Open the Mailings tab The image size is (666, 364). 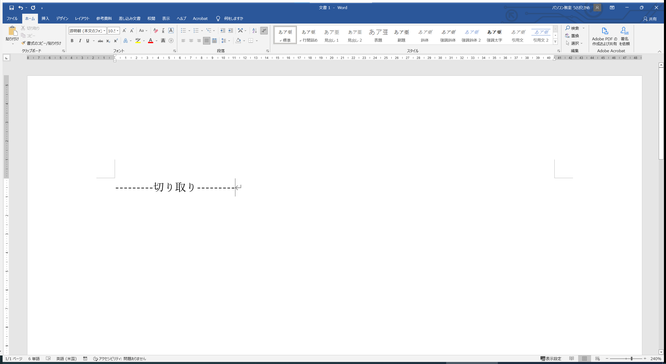(130, 19)
